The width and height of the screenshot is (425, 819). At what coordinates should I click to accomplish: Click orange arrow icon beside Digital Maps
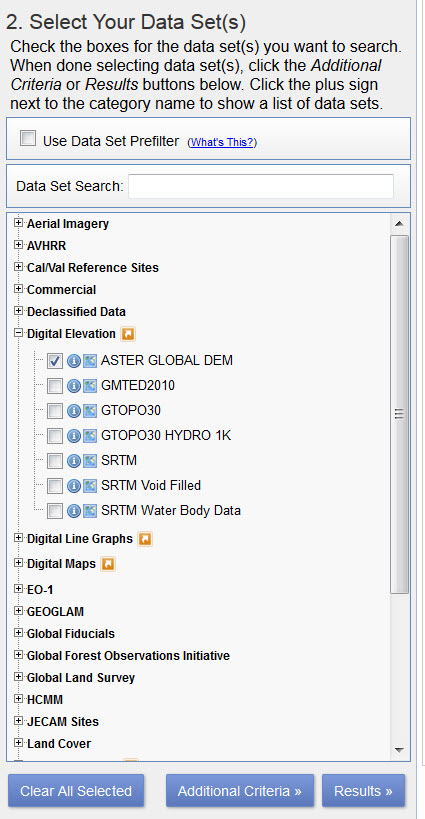(x=108, y=564)
